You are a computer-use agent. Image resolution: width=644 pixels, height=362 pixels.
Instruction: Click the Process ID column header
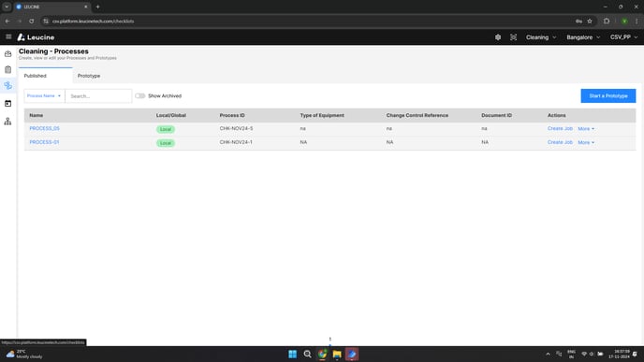pyautogui.click(x=232, y=115)
